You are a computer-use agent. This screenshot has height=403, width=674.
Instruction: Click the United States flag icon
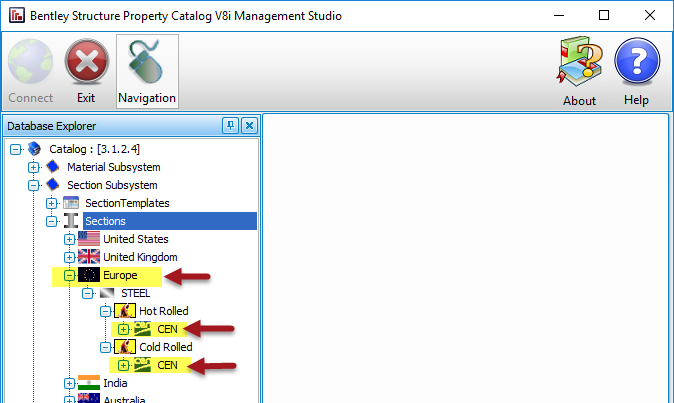[x=89, y=239]
